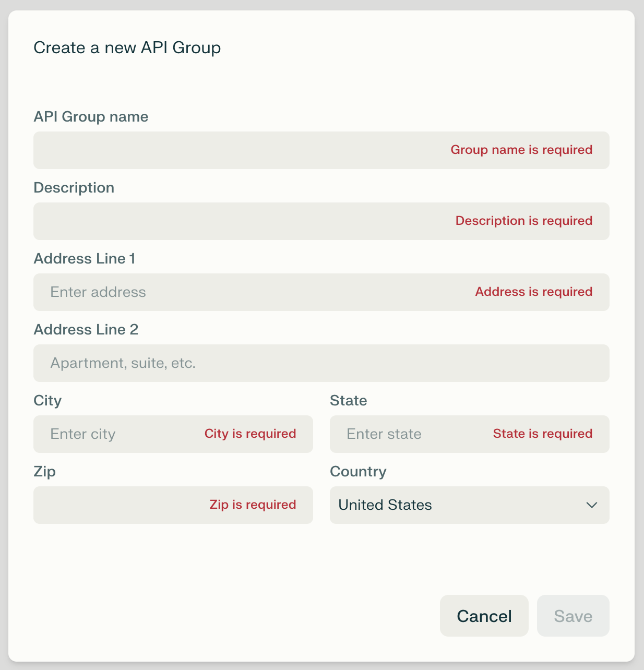Click the 'Group name is required' error
644x670 pixels.
pos(521,150)
